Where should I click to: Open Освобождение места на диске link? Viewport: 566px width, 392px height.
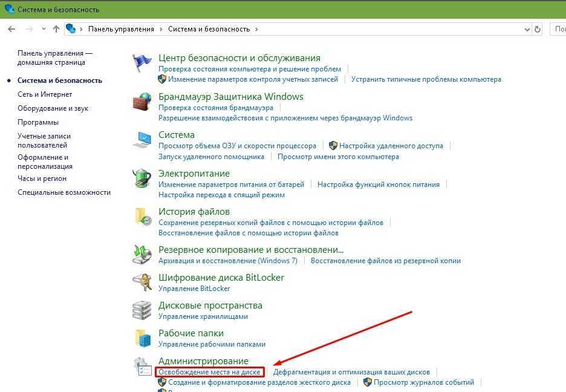(x=209, y=372)
